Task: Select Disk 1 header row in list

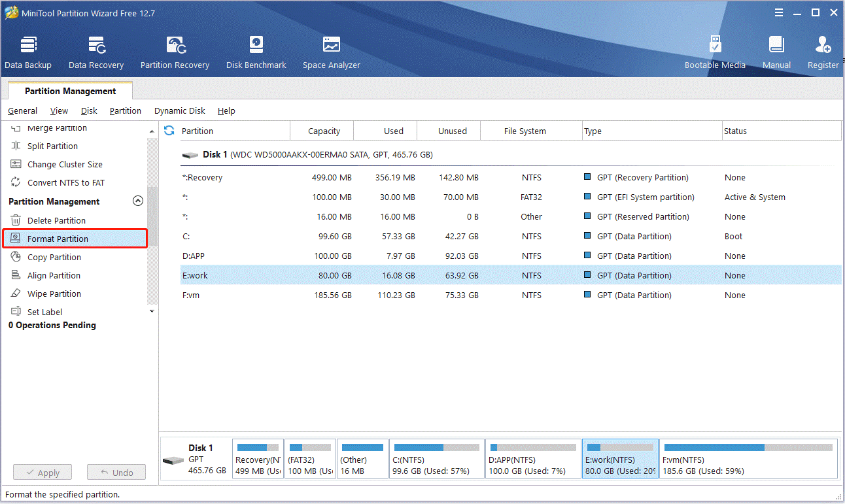Action: (x=511, y=155)
